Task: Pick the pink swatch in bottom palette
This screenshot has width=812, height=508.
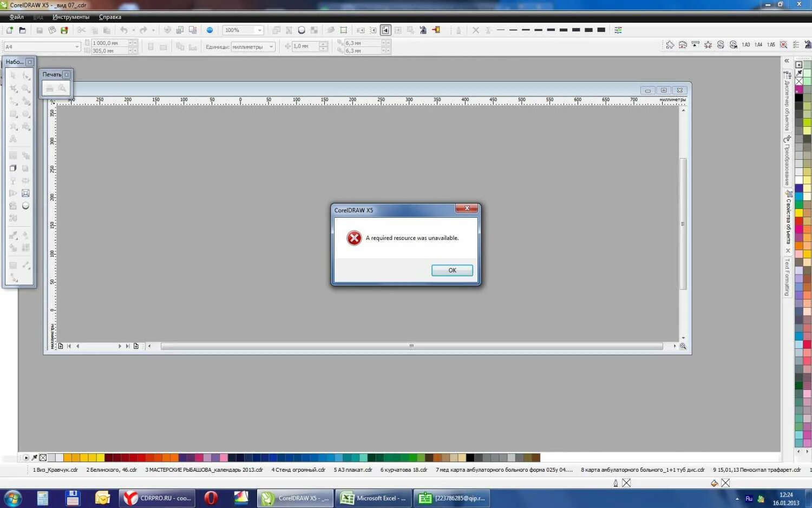Action: coord(224,458)
